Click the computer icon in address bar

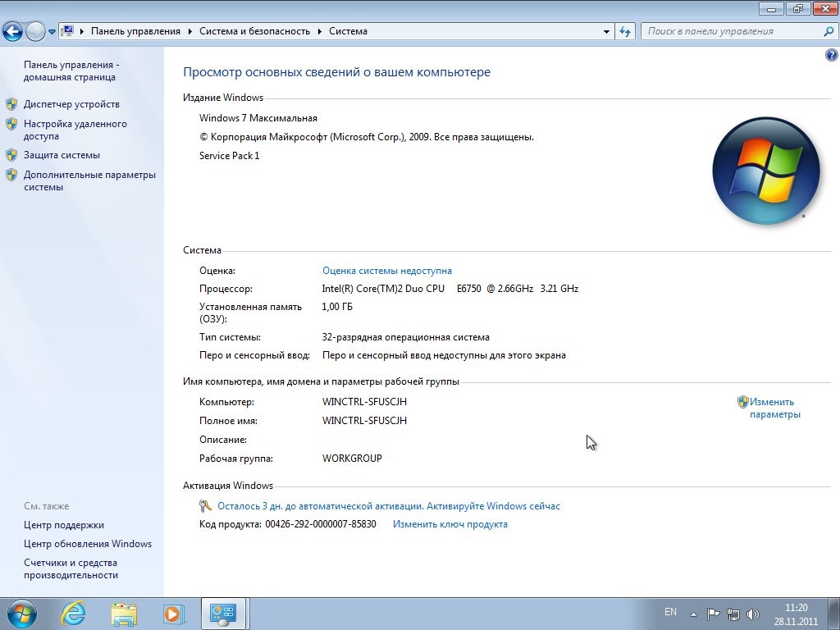(66, 31)
